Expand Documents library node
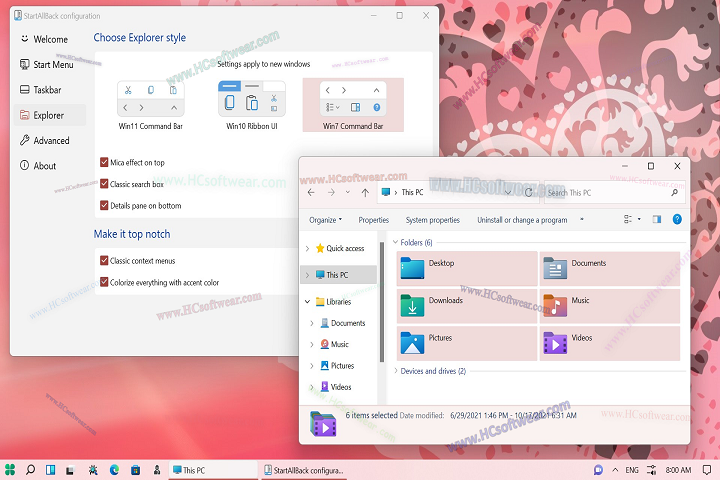The height and width of the screenshot is (480, 720). (312, 323)
